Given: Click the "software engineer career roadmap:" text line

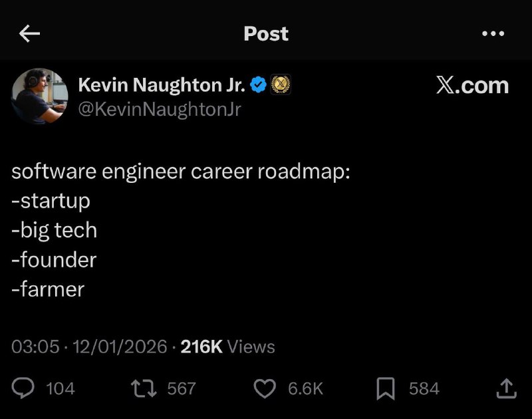Looking at the screenshot, I should click(181, 172).
